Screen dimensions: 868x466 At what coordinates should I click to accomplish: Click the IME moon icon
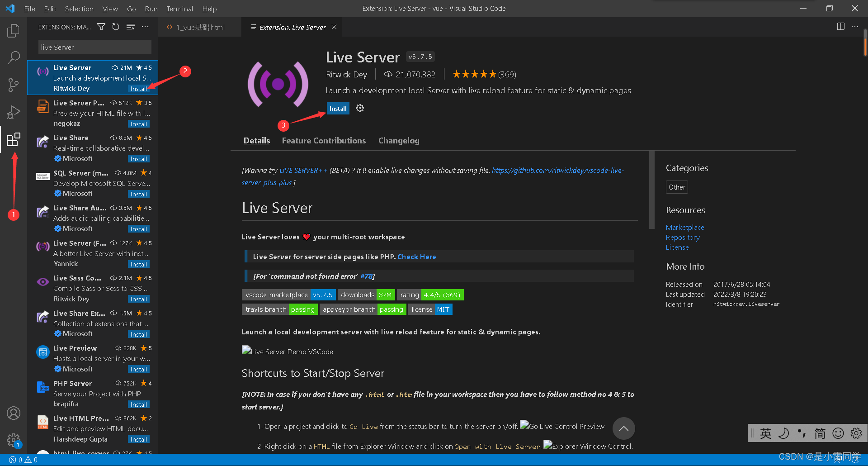tap(784, 433)
